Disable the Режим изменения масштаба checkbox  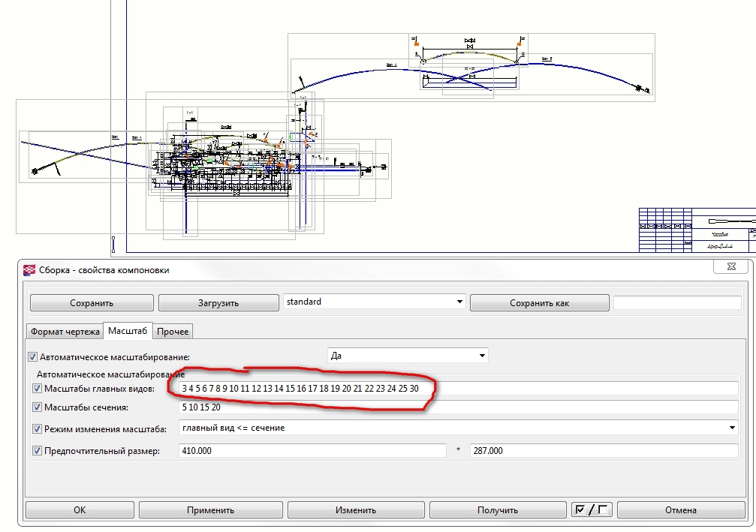38,429
